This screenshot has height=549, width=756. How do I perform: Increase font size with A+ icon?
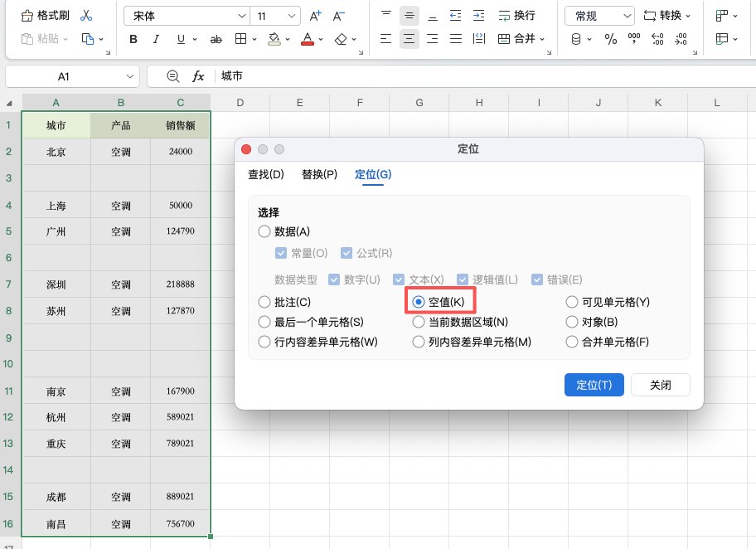315,16
